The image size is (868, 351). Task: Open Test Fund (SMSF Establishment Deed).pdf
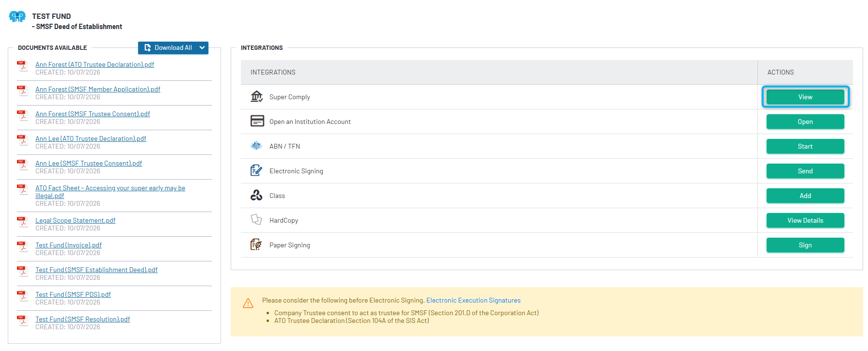96,270
